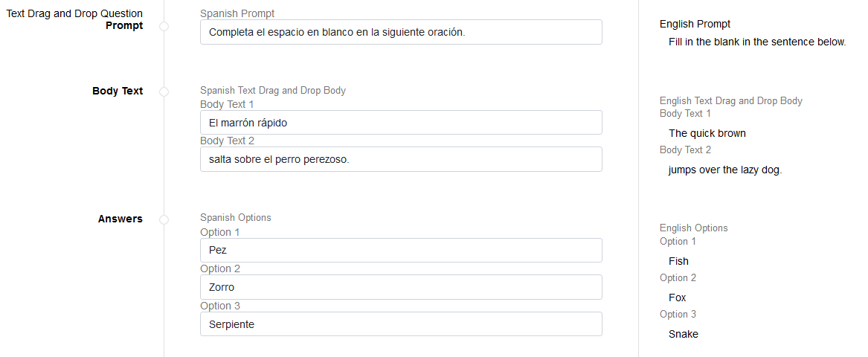The height and width of the screenshot is (357, 868).
Task: Click the Spanish Prompt input field
Action: click(401, 32)
